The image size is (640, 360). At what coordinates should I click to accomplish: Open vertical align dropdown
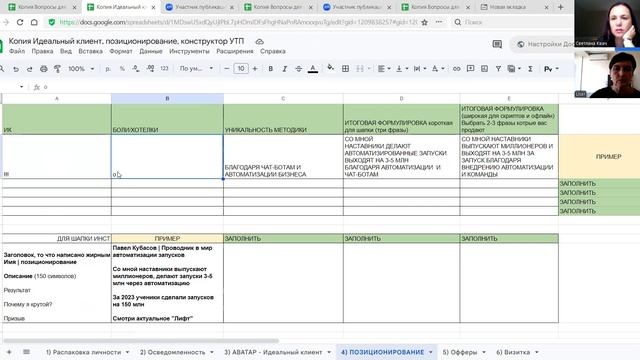(x=402, y=69)
